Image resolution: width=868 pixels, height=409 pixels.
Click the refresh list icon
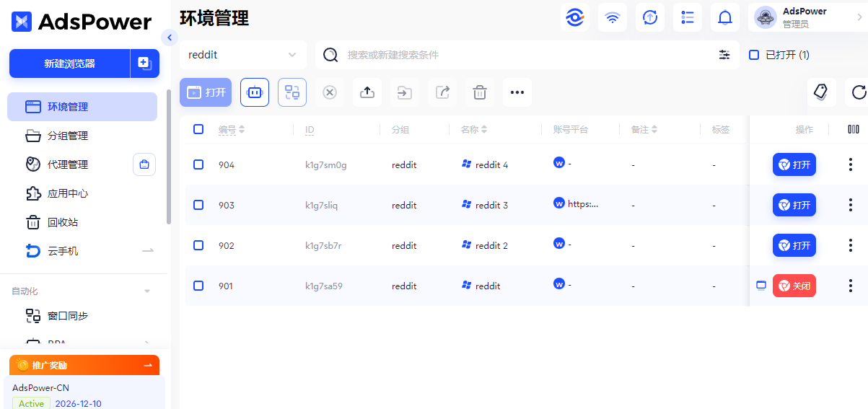[858, 92]
